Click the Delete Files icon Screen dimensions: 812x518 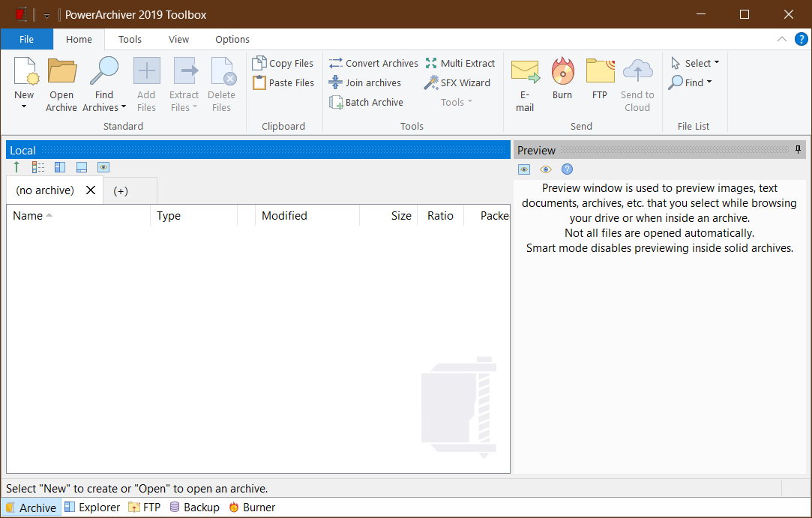[x=223, y=71]
